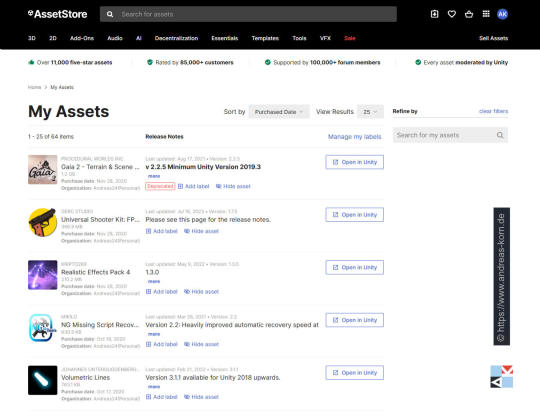
Task: Click the Realistic Effects Pack 4 title
Action: 95,272
